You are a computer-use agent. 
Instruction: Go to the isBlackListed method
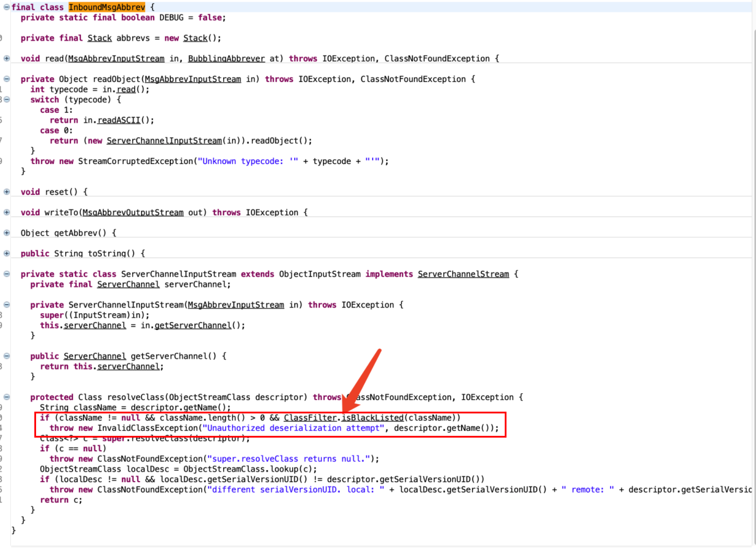pyautogui.click(x=372, y=418)
